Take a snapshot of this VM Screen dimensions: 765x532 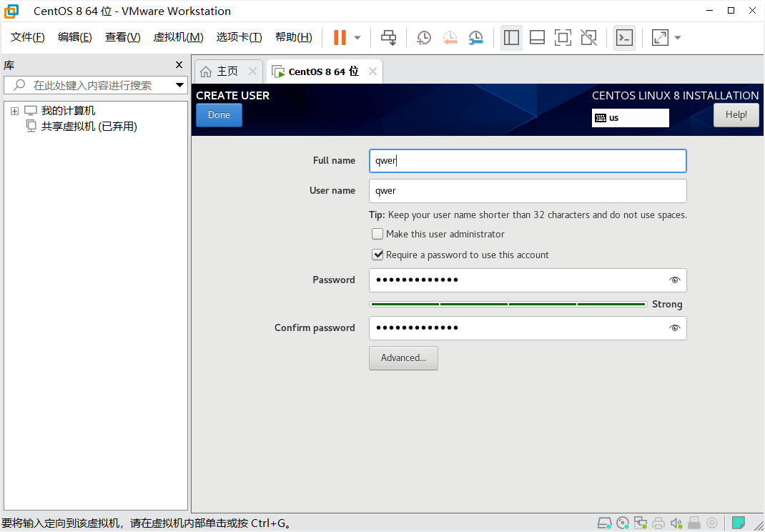click(x=423, y=38)
